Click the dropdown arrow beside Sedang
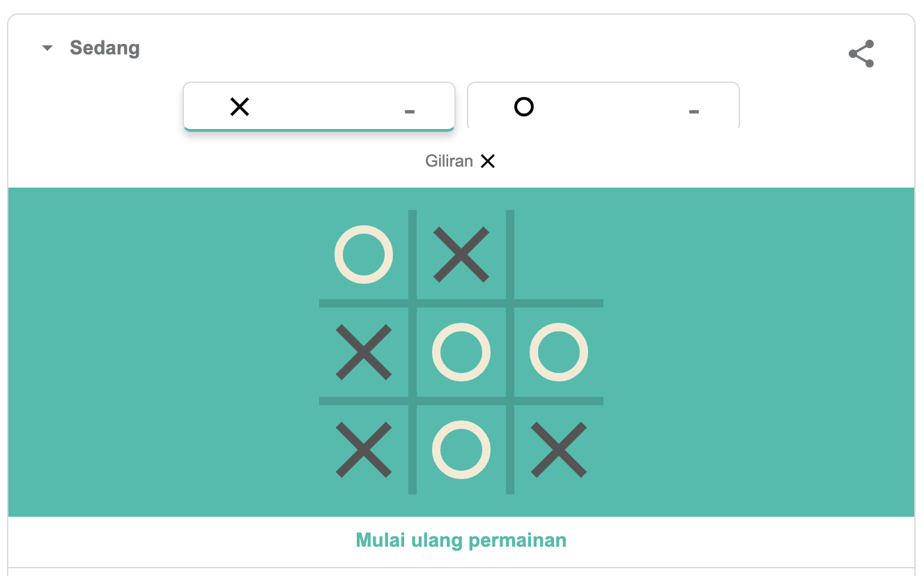The height and width of the screenshot is (576, 924). (47, 48)
